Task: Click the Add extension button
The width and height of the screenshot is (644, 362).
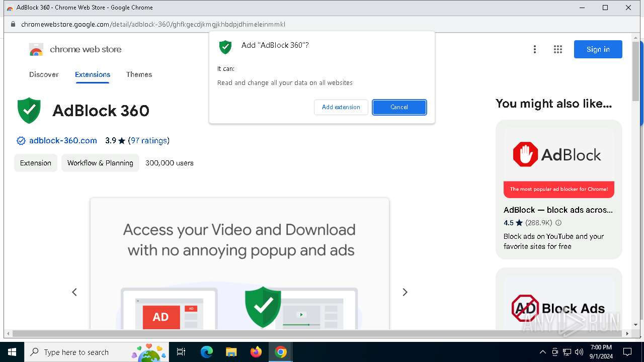Action: tap(341, 107)
